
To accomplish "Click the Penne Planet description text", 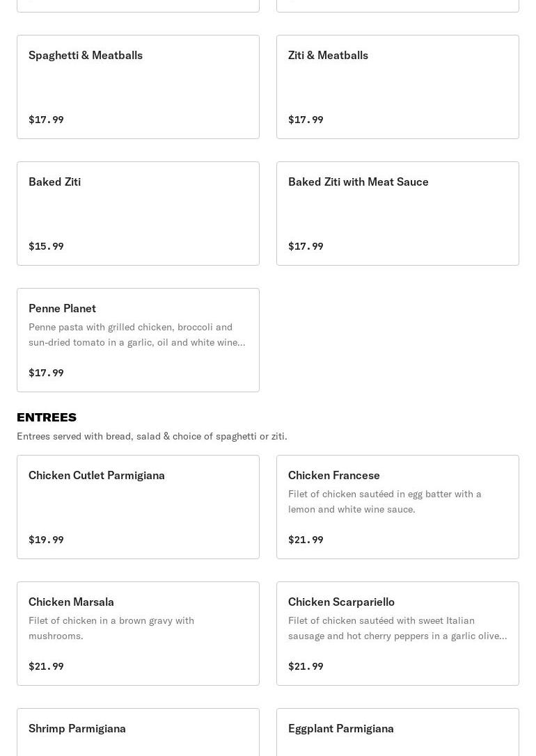I will tap(136, 335).
